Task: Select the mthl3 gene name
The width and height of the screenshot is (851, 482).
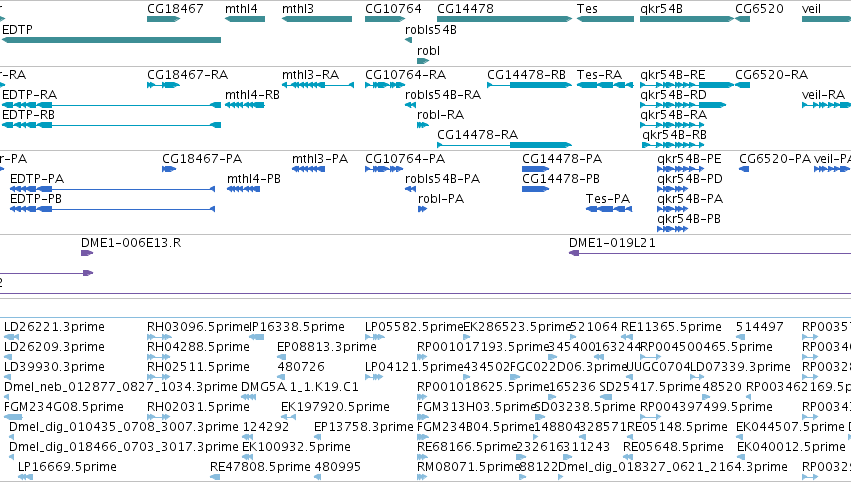Action: 298,9
